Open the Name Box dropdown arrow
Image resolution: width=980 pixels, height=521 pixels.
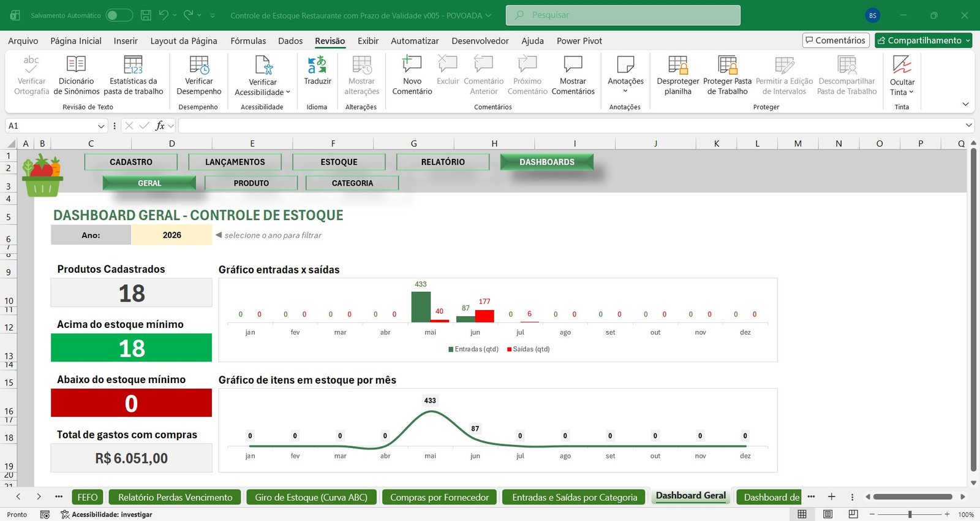click(x=101, y=126)
